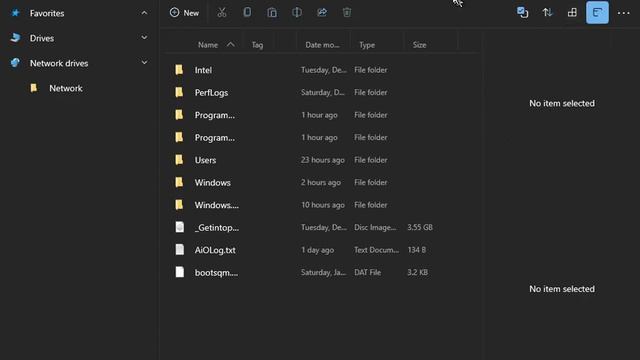This screenshot has width=640, height=360.
Task: Click the Name column sort arrow
Action: click(231, 44)
